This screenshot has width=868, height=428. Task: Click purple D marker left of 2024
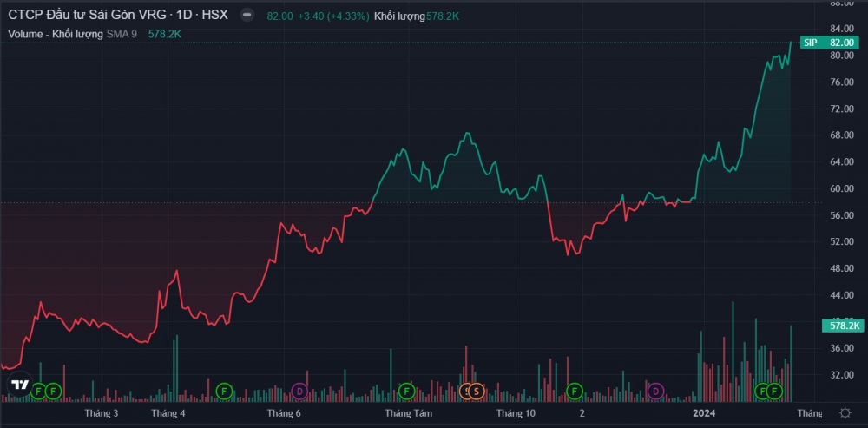pyautogui.click(x=655, y=391)
